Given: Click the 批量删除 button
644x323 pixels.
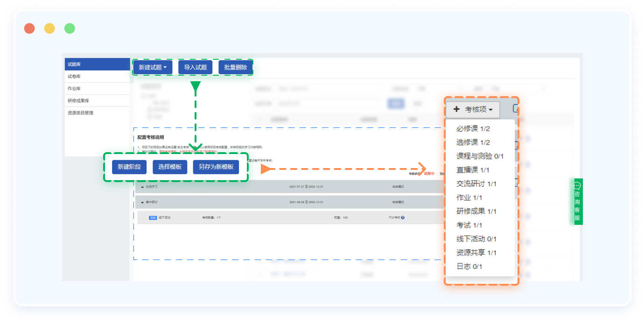Looking at the screenshot, I should [x=235, y=67].
